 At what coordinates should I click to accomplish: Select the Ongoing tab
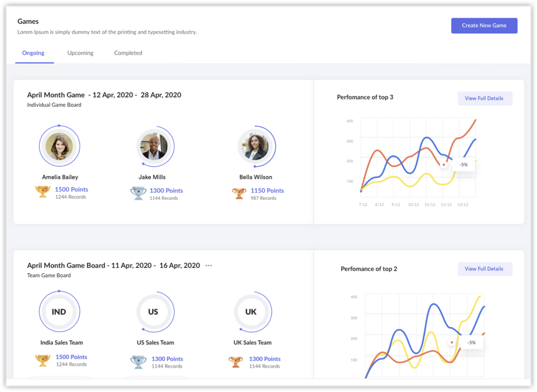point(33,53)
